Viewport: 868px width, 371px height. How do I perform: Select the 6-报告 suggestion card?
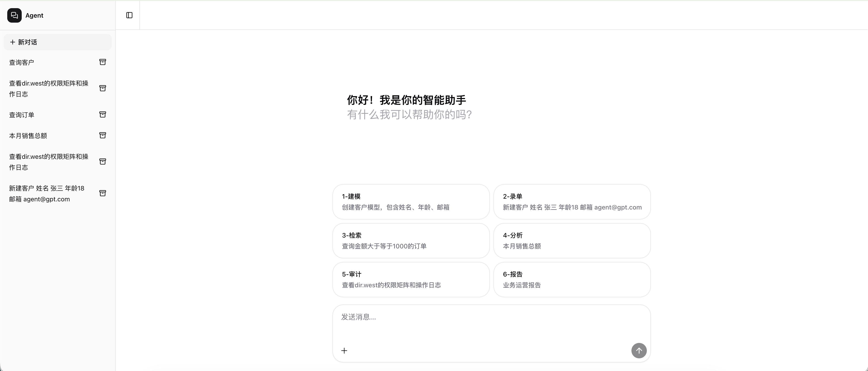(572, 280)
